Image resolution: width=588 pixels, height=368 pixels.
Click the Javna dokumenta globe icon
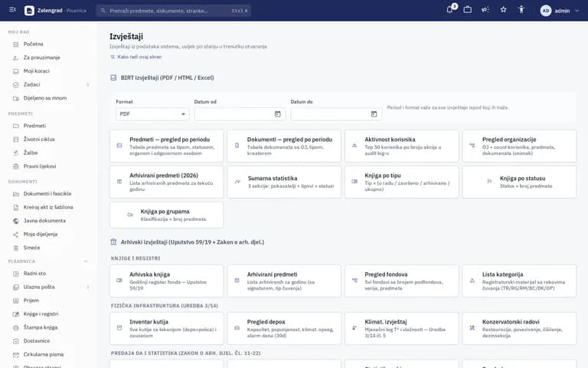coord(16,221)
